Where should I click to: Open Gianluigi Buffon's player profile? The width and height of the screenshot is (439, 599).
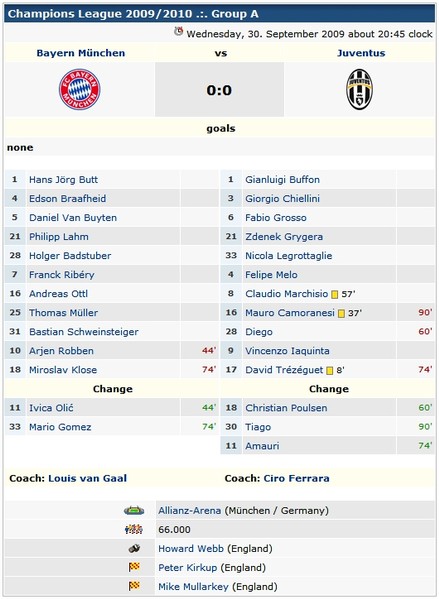pyautogui.click(x=282, y=180)
